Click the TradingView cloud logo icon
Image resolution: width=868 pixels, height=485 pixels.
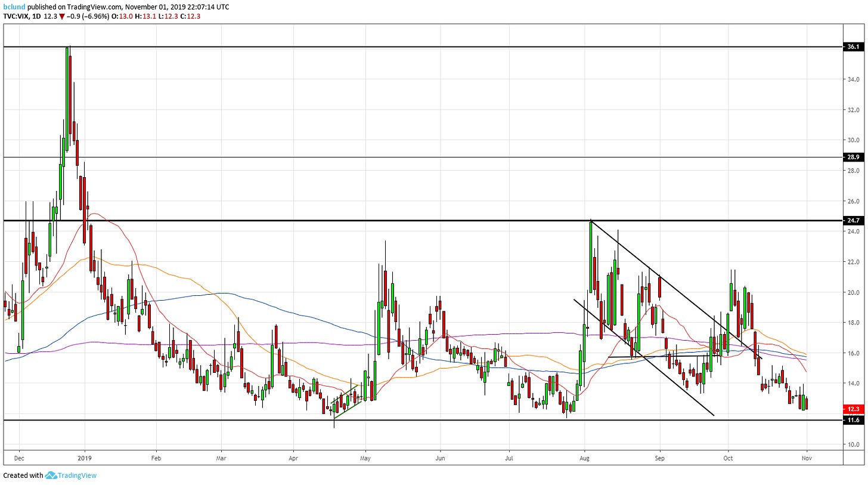(x=51, y=475)
